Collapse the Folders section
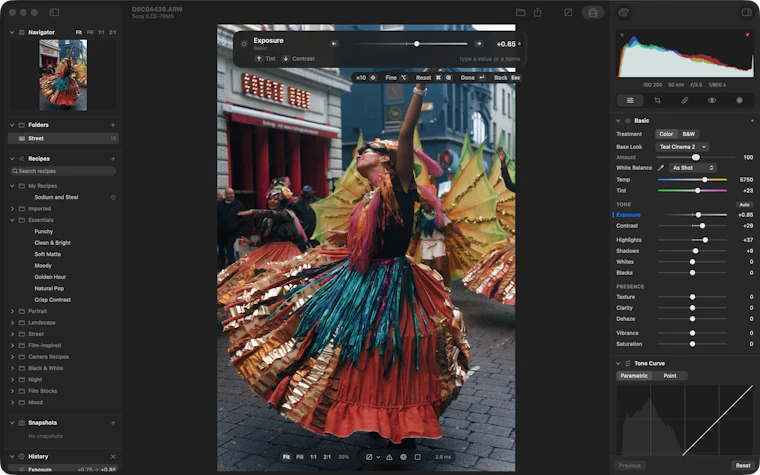Viewport: 760px width, 475px height. click(x=12, y=125)
